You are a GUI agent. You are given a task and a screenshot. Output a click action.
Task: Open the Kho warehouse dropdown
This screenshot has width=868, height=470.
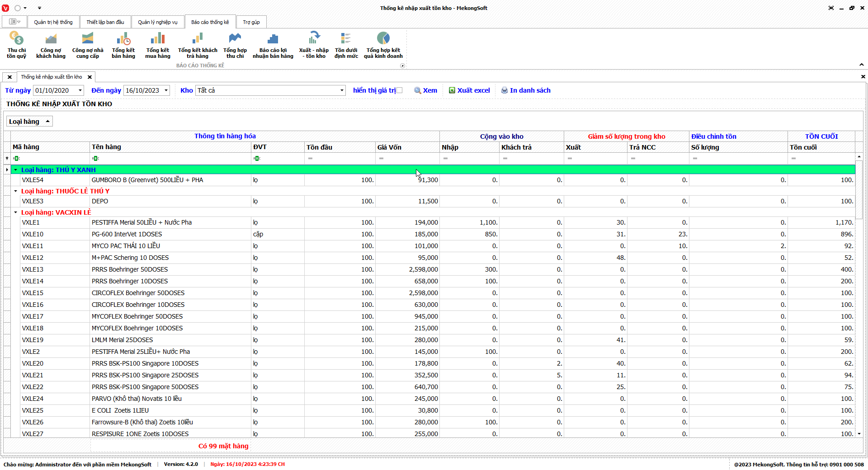(342, 90)
